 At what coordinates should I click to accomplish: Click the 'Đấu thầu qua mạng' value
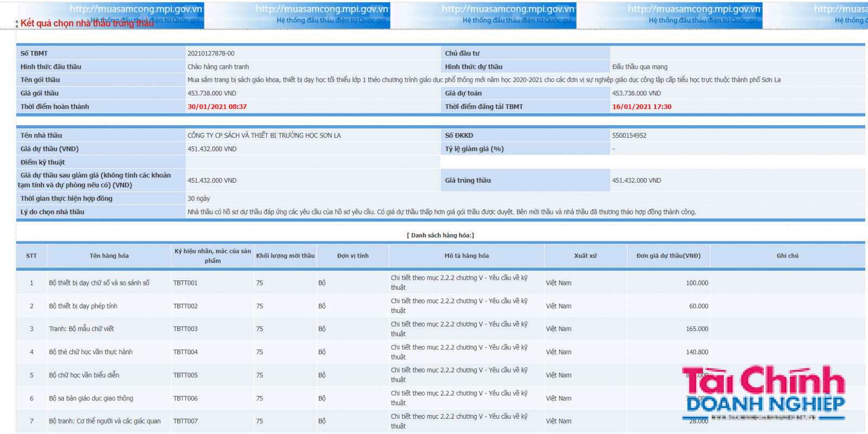(x=640, y=67)
